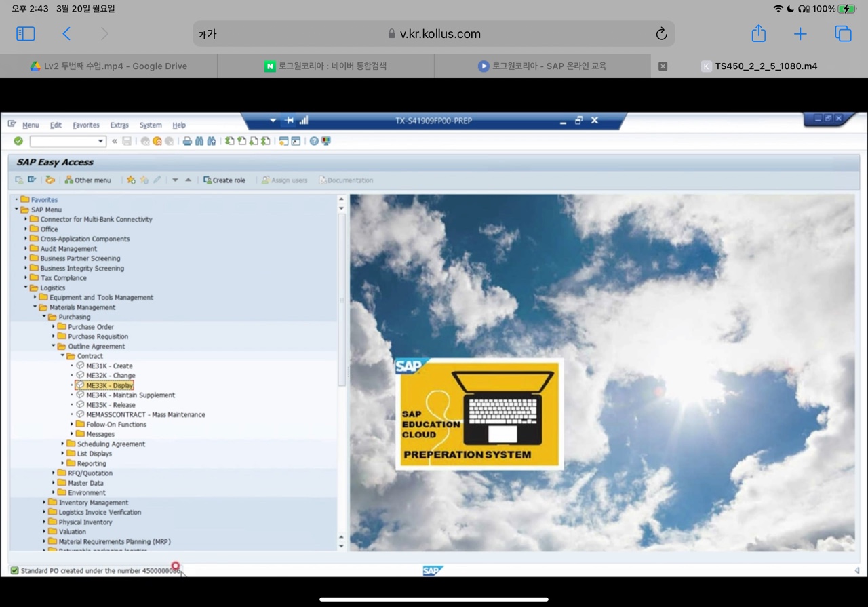Viewport: 868px width, 607px height.
Task: Click the Back icon in SAP standard toolbar
Action: pos(145,141)
